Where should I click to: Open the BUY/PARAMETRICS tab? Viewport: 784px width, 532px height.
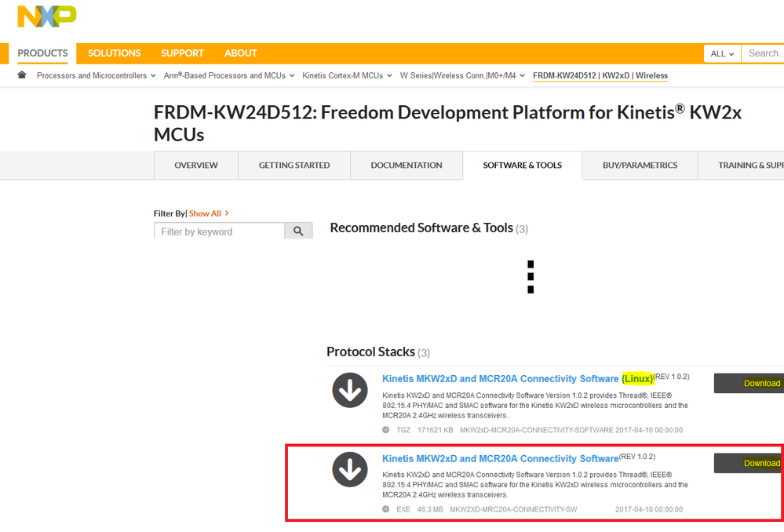[x=640, y=165]
